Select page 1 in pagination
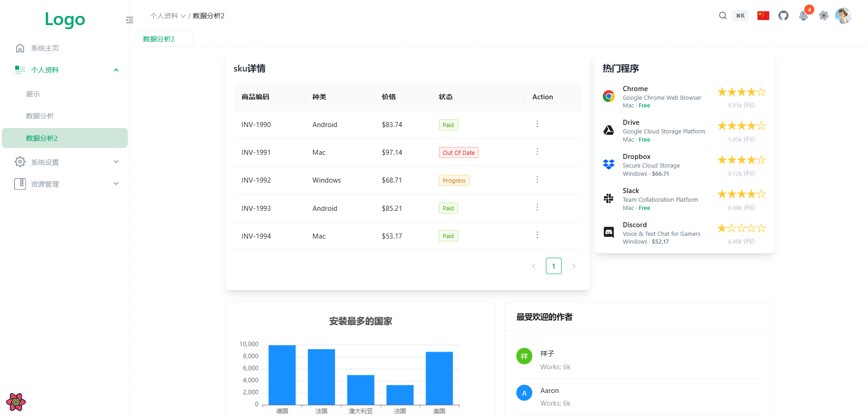Viewport: 868px width, 418px height. 554,266
